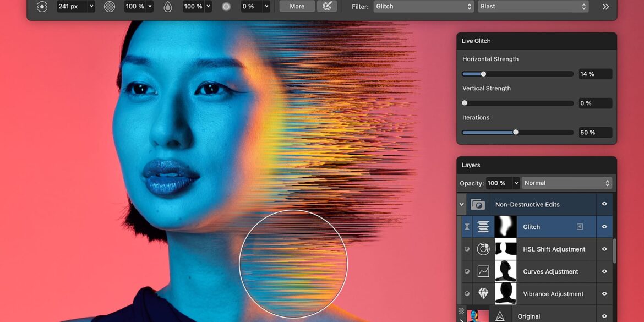Click the Curves Adjustment graph icon
Screen dimensions: 644x322
(x=483, y=271)
